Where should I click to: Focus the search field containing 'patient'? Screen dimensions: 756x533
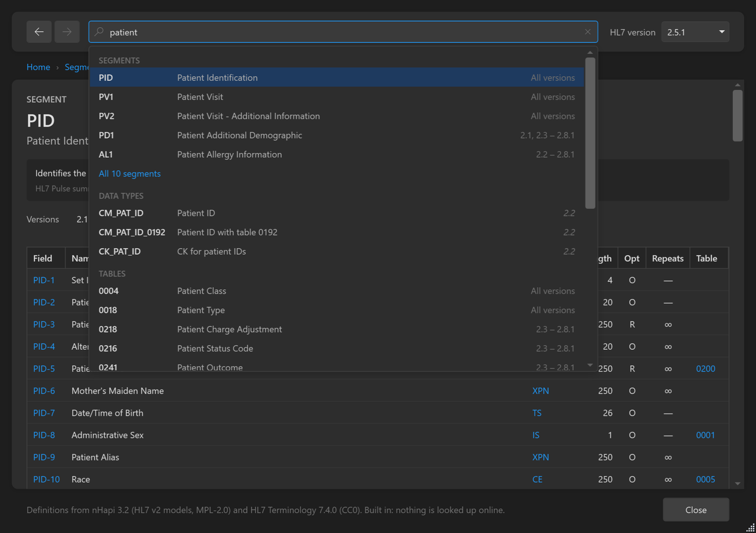(x=343, y=32)
